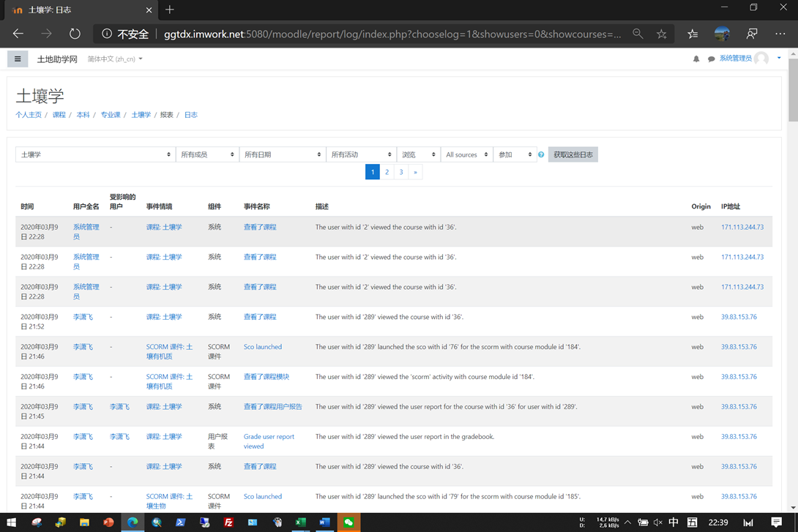Click the 获取这些日志 button
Viewport: 798px width, 532px height.
pos(573,155)
